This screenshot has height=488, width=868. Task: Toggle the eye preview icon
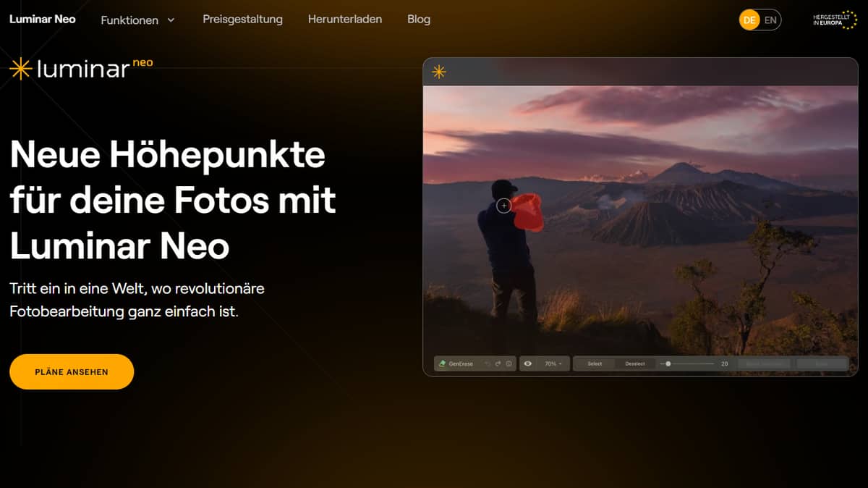coord(528,363)
